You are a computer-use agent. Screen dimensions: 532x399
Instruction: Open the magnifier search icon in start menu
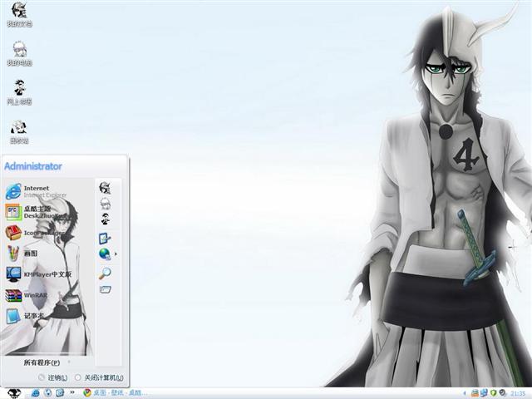[105, 273]
